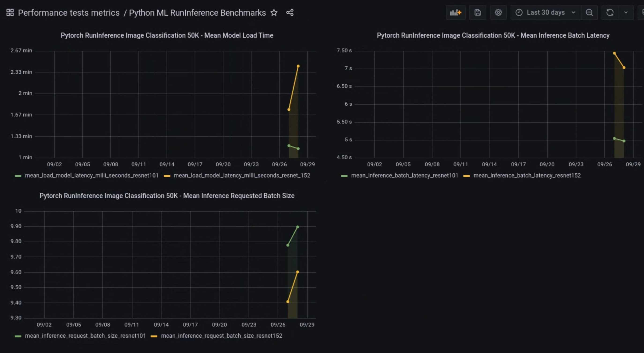Zoom out time range magnifier

(589, 12)
